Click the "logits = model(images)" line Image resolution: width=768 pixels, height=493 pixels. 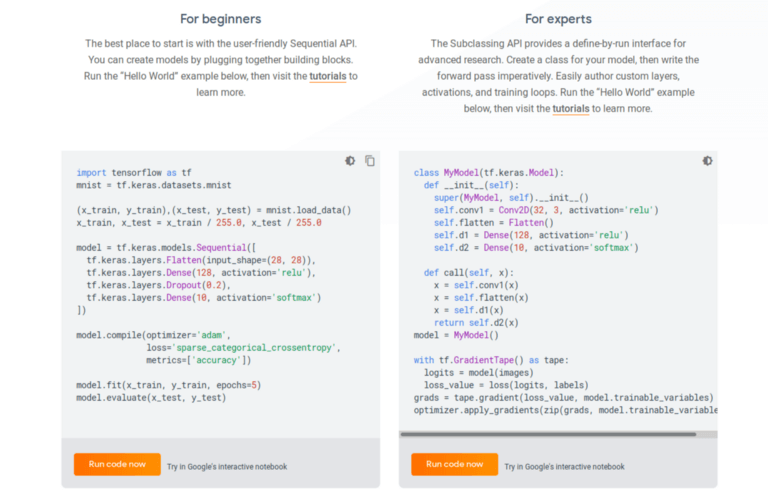click(x=479, y=373)
